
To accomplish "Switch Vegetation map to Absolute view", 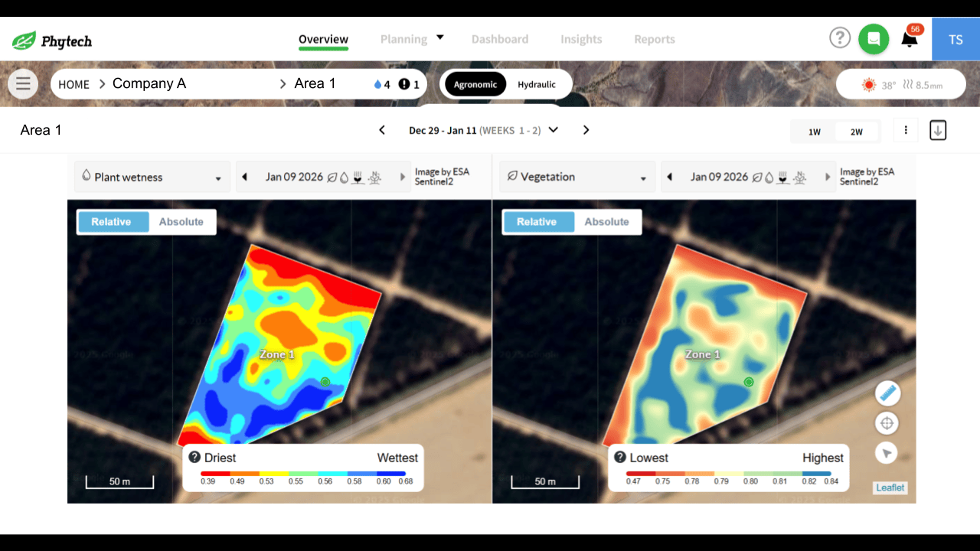I will pos(607,221).
